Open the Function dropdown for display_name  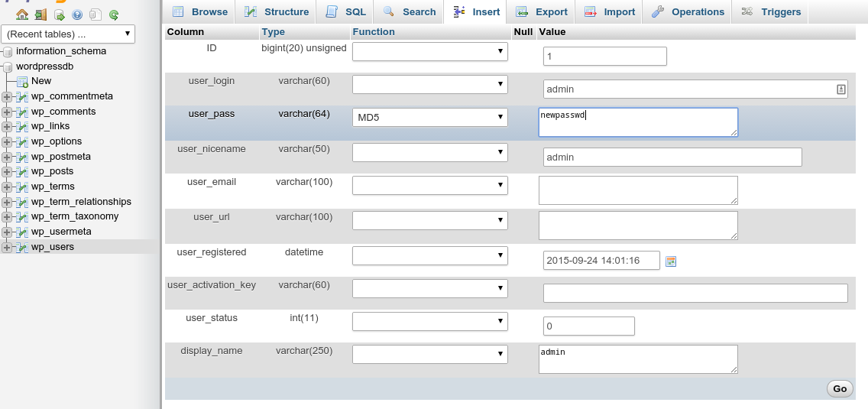click(430, 354)
